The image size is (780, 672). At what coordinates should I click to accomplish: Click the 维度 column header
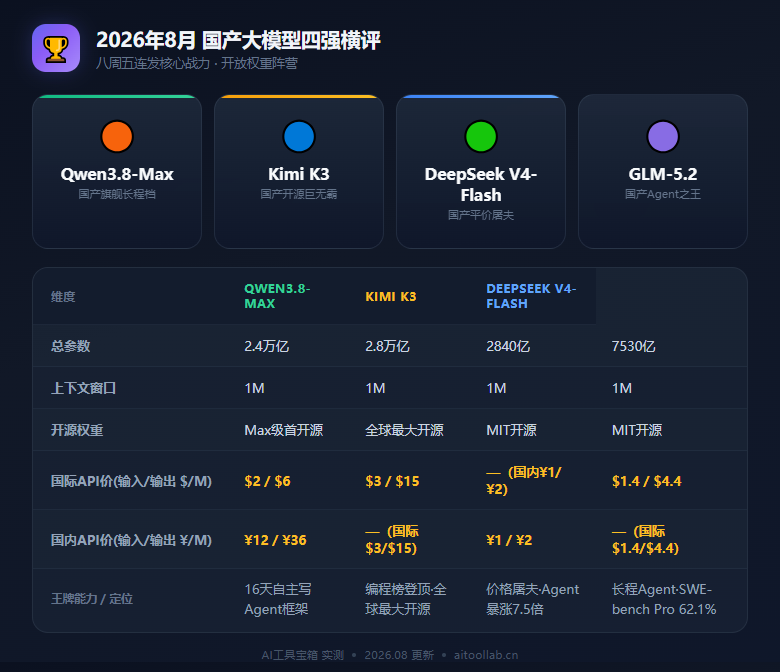[63, 296]
